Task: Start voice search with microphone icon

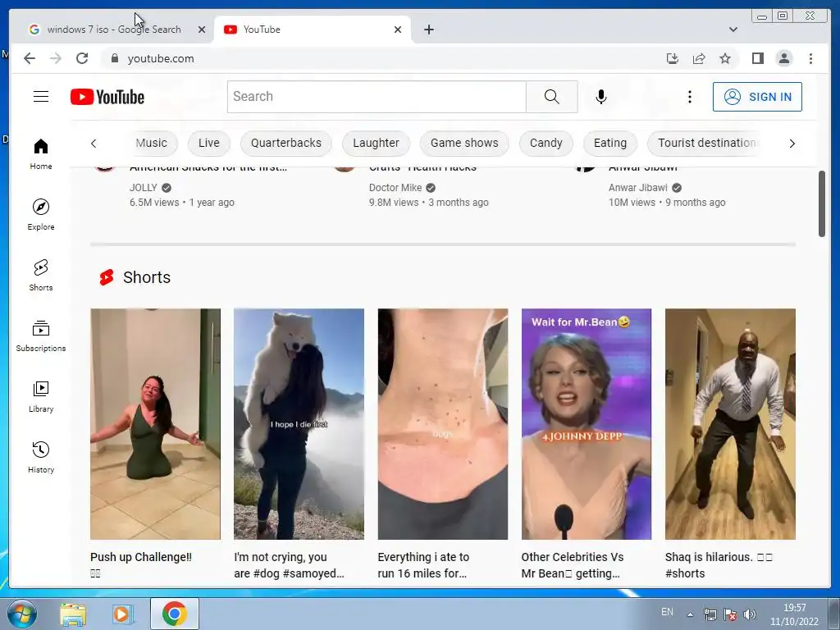Action: pos(601,97)
